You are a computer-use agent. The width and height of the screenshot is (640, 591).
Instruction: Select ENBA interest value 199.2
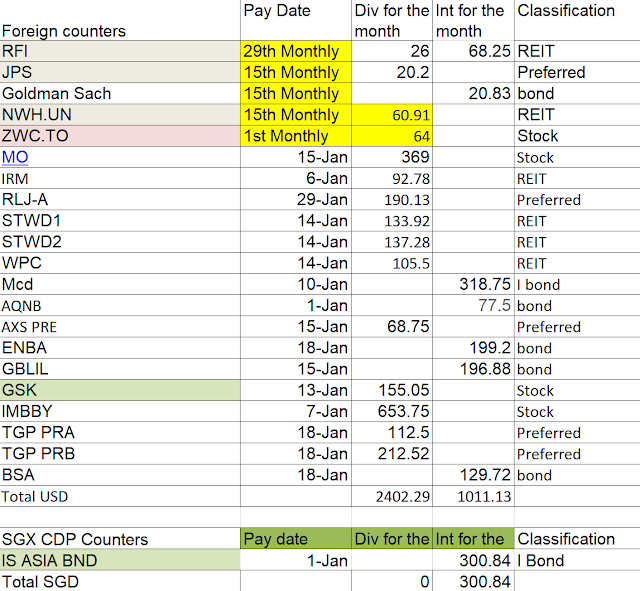coord(473,348)
